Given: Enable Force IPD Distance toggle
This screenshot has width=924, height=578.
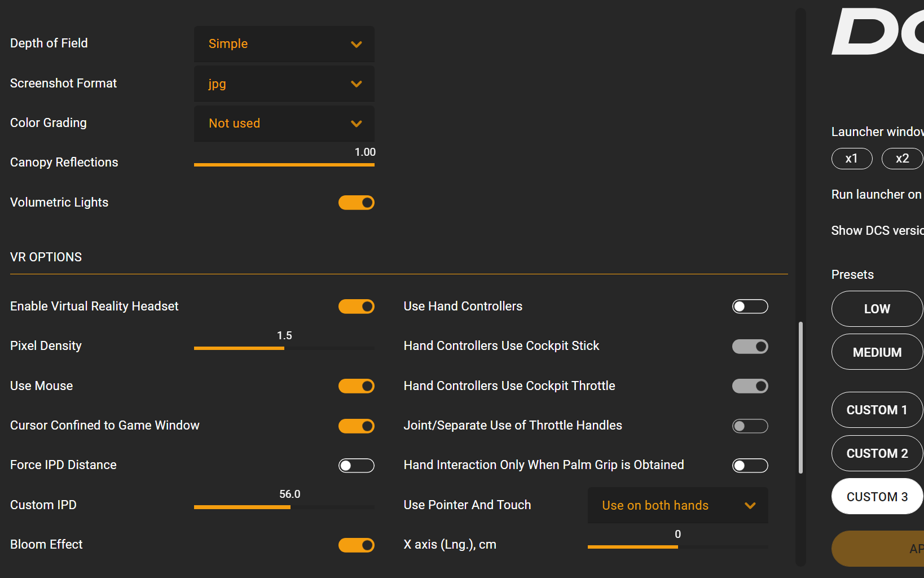Looking at the screenshot, I should pos(356,466).
